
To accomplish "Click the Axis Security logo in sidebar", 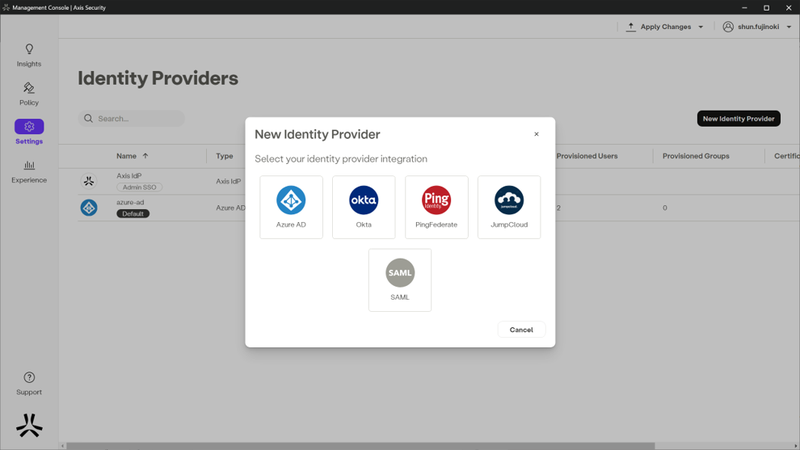I will click(29, 426).
